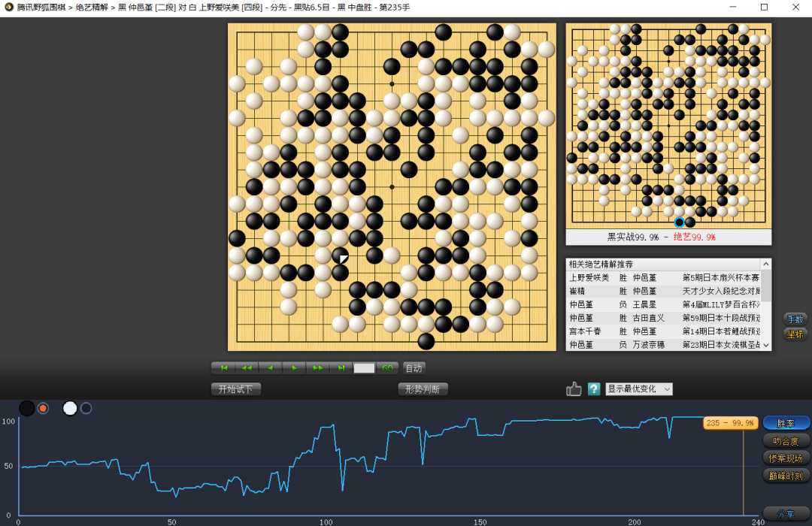Click the marked last-move stone on main board

click(x=341, y=255)
